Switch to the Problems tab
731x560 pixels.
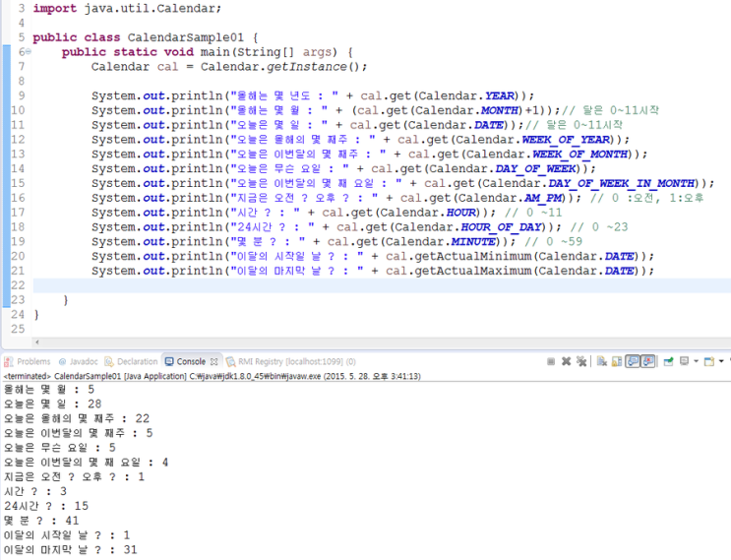[x=30, y=362]
